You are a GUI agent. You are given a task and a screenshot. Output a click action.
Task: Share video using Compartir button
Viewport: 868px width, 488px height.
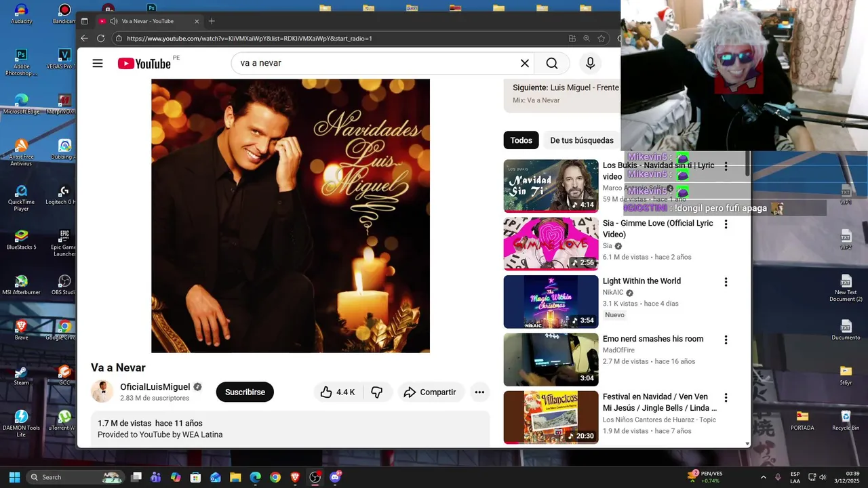pos(430,392)
